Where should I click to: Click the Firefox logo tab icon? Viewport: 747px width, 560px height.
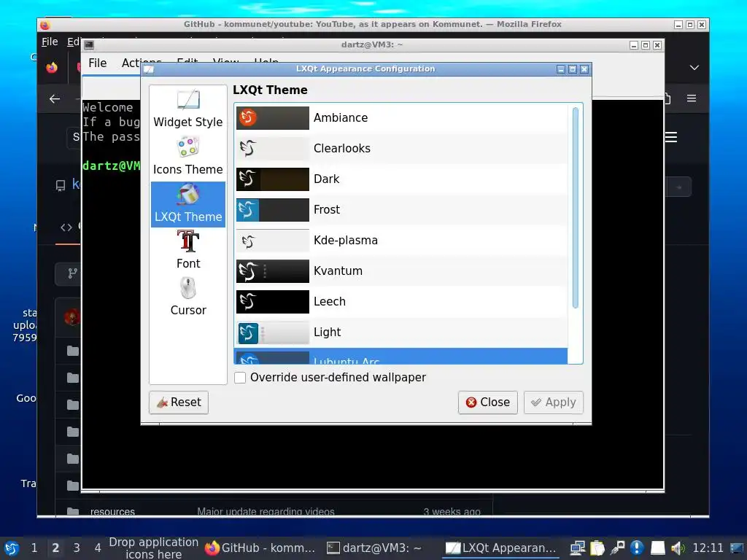pyautogui.click(x=52, y=68)
